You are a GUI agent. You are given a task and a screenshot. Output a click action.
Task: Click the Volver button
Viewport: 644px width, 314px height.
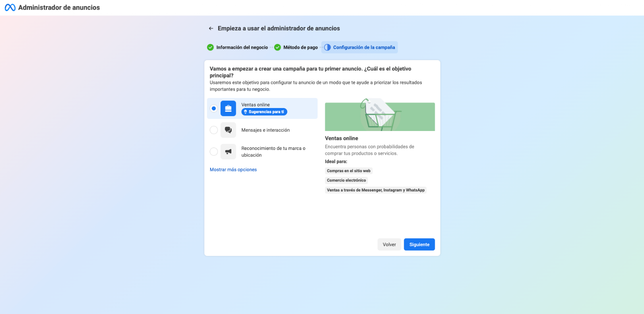click(x=389, y=245)
